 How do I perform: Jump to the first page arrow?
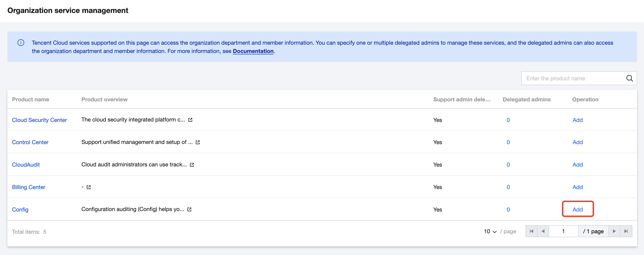[531, 231]
